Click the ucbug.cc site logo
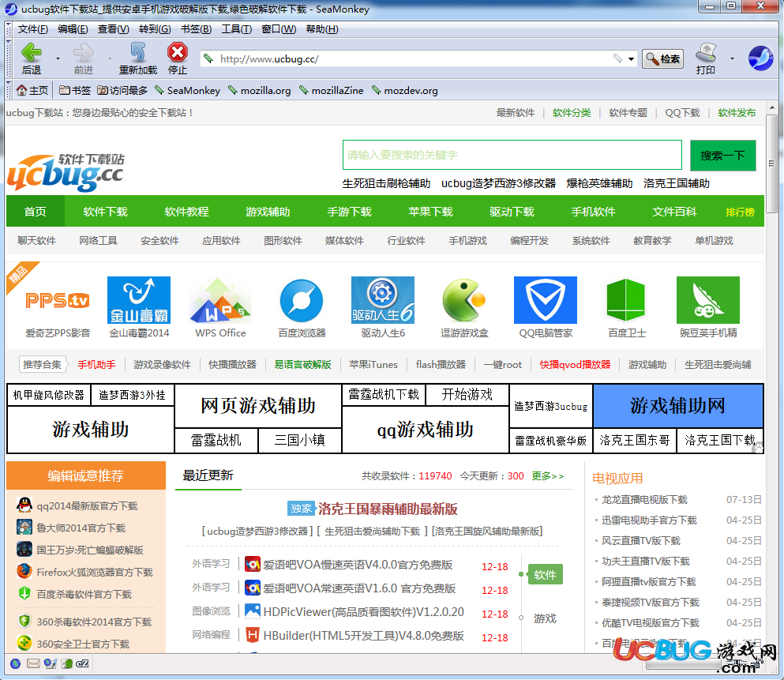Screen dimensions: 784x680 coord(66,172)
